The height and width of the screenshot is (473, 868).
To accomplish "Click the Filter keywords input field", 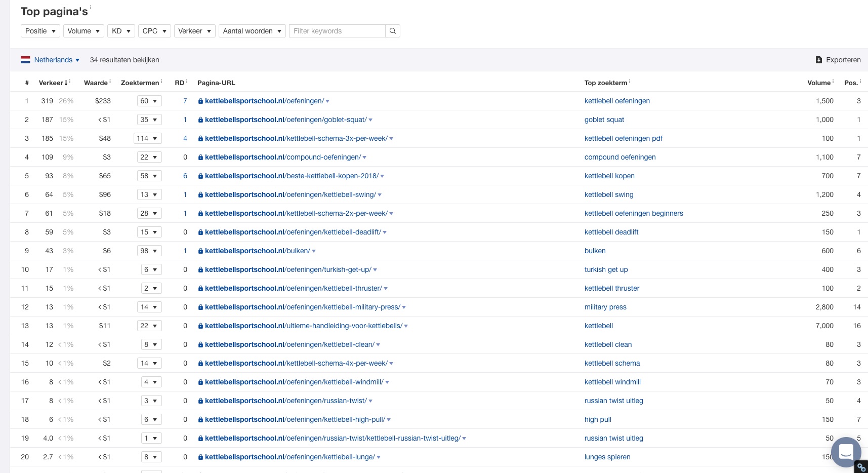I will (x=337, y=31).
